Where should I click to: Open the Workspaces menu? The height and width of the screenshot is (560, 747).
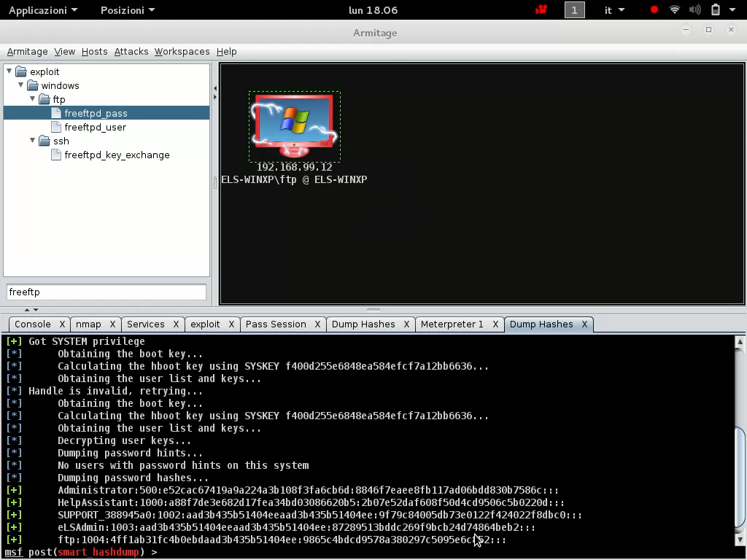click(x=182, y=52)
